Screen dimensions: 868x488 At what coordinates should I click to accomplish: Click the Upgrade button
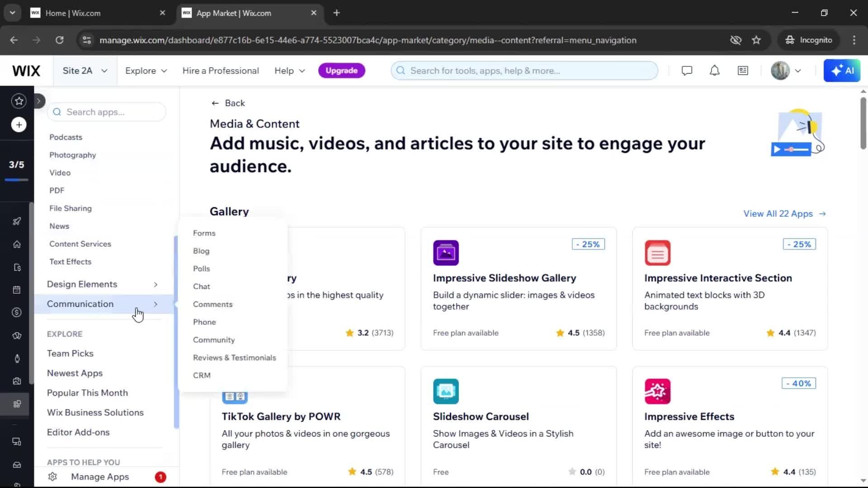(x=341, y=70)
